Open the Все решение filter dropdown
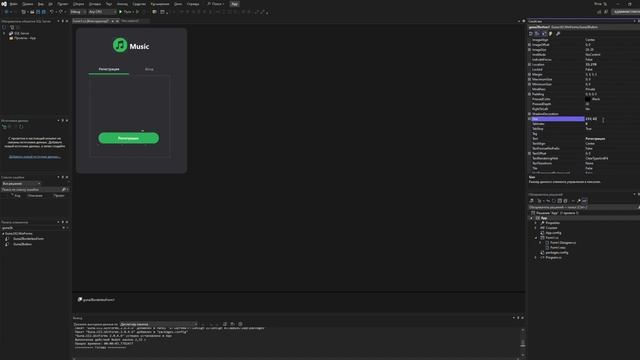The image size is (640, 360). [21, 183]
